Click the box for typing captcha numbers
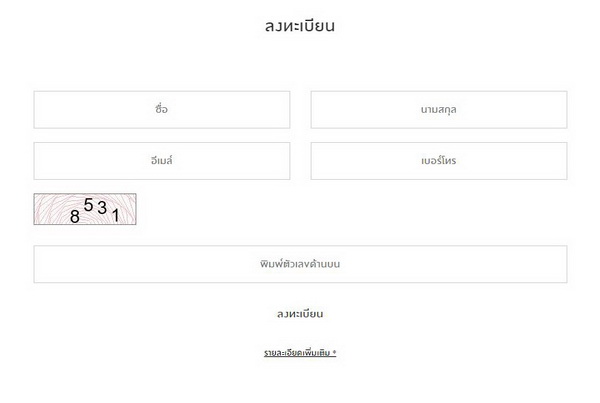 tap(300, 264)
